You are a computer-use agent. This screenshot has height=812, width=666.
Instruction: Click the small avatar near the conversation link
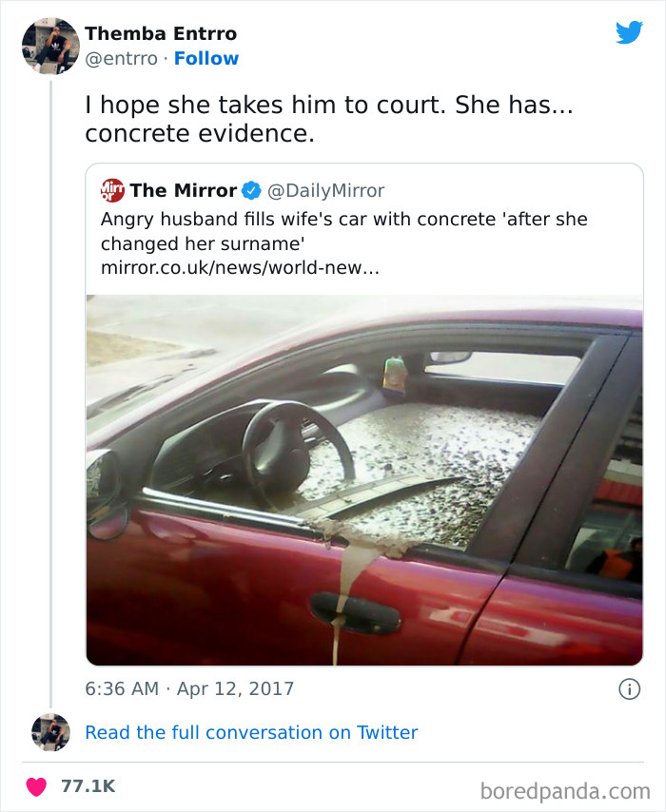pyautogui.click(x=51, y=732)
